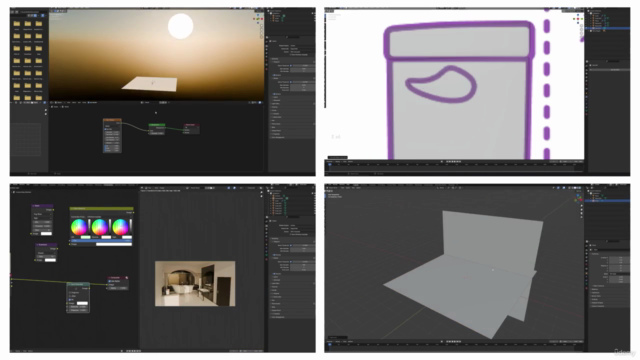
Task: Toggle perspective grid icon in gray planes viewport
Action: 582,217
